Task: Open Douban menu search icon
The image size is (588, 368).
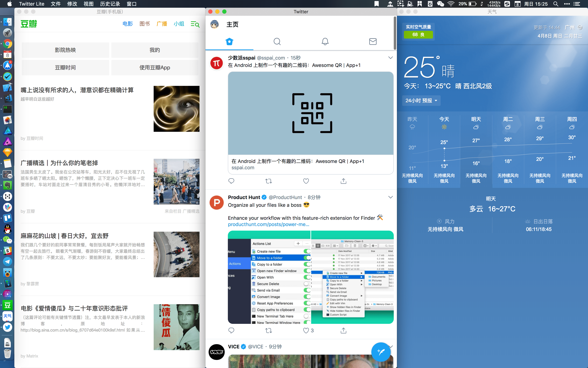Action: (x=195, y=24)
